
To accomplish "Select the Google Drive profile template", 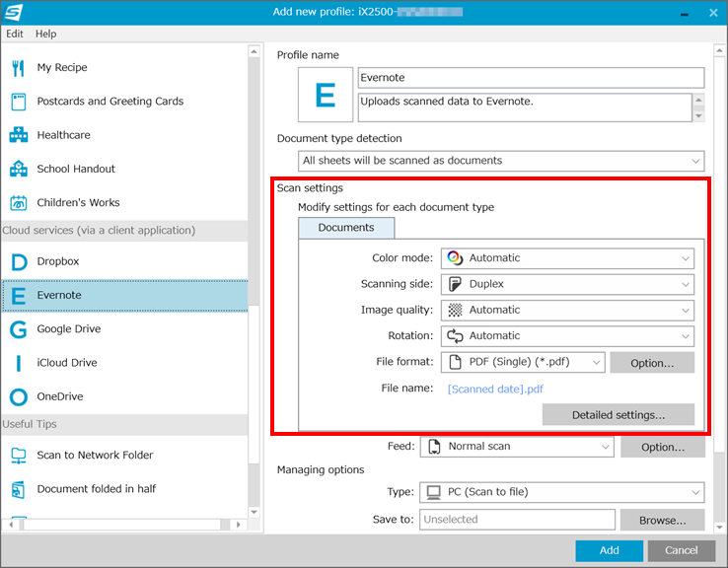I will [x=124, y=329].
